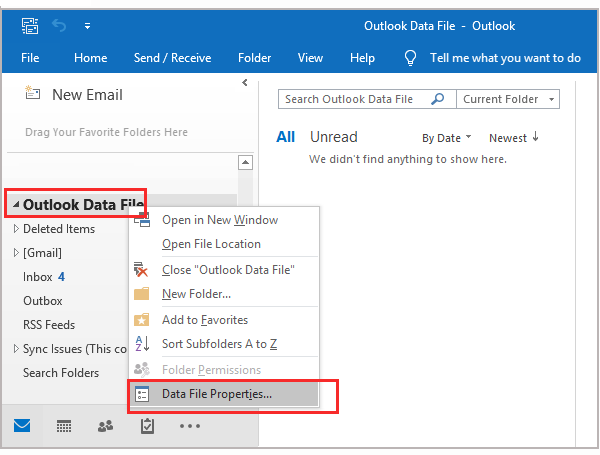Select the Outlook Data File root folder
This screenshot has width=600, height=455.
83,205
